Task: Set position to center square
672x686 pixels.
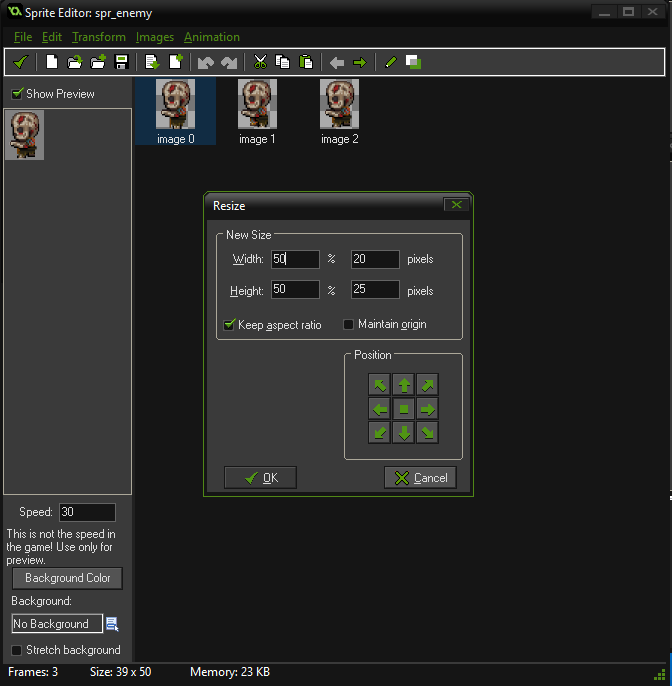Action: [403, 409]
